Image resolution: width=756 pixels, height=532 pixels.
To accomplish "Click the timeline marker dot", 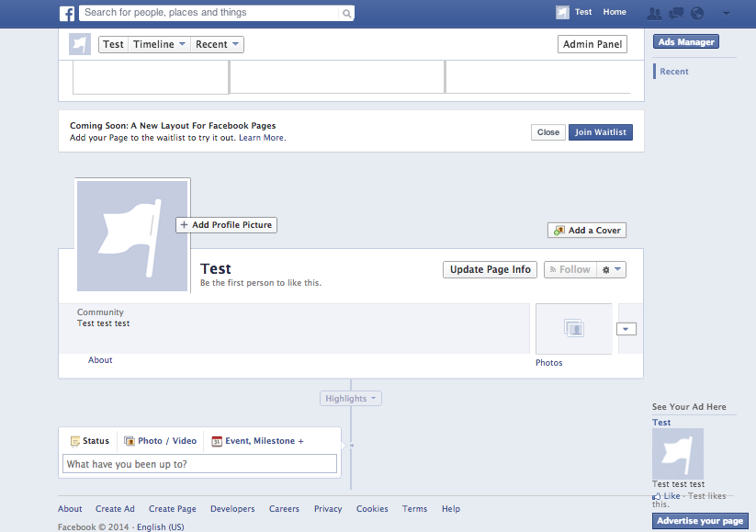I will (352, 446).
